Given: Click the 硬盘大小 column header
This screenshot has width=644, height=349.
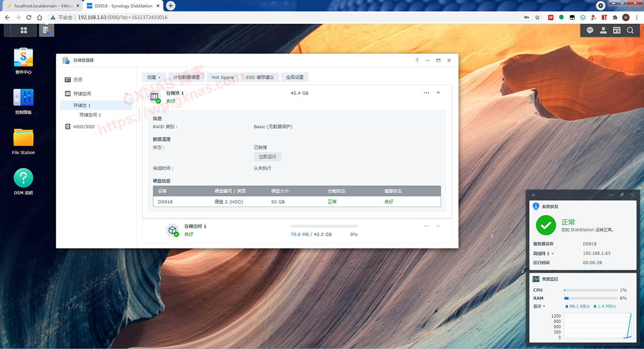Looking at the screenshot, I should (x=280, y=191).
